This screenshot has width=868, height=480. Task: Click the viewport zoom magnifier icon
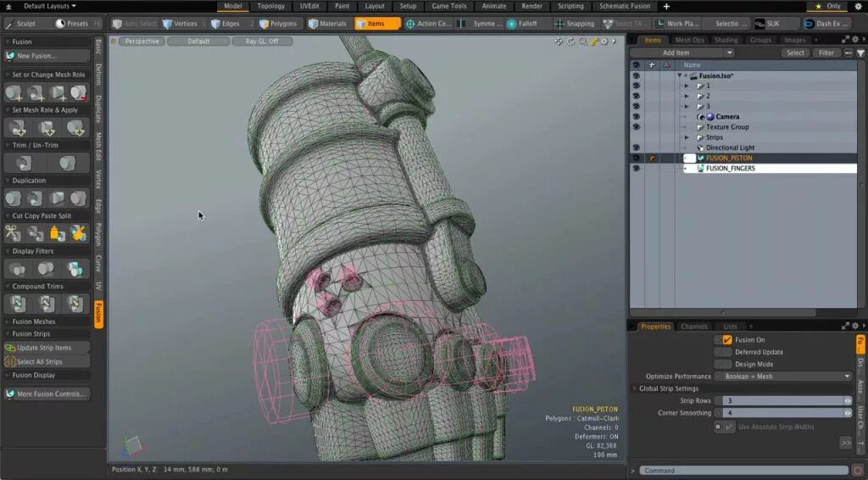click(582, 42)
